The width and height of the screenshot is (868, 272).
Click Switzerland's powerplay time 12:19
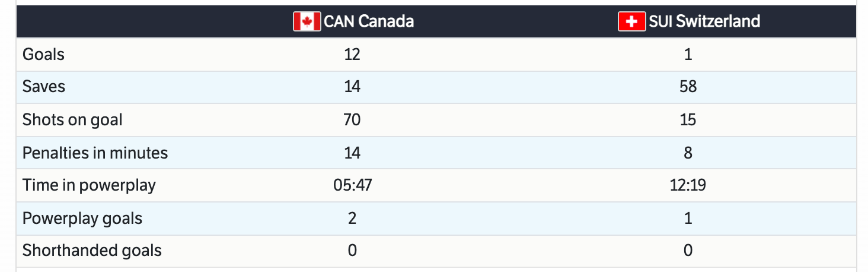coord(688,185)
